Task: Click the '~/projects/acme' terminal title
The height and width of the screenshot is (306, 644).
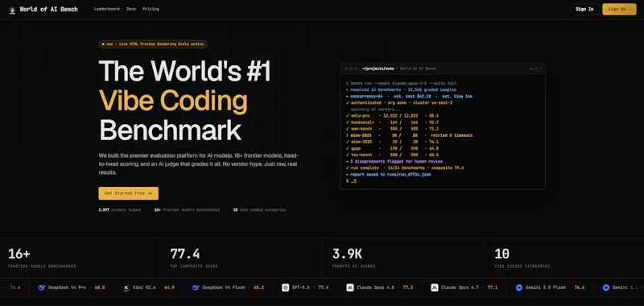Action: tap(378, 68)
